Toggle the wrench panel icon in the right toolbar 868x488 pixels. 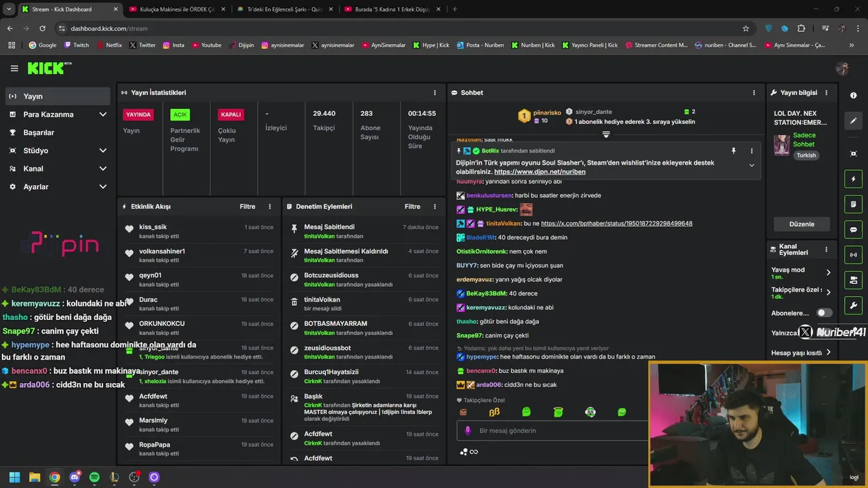pyautogui.click(x=854, y=305)
